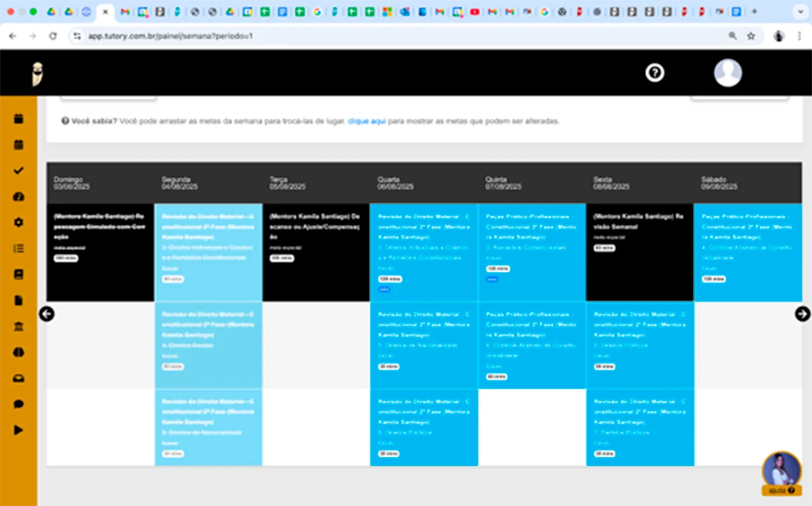Open the document file icon in the sidebar

19,301
